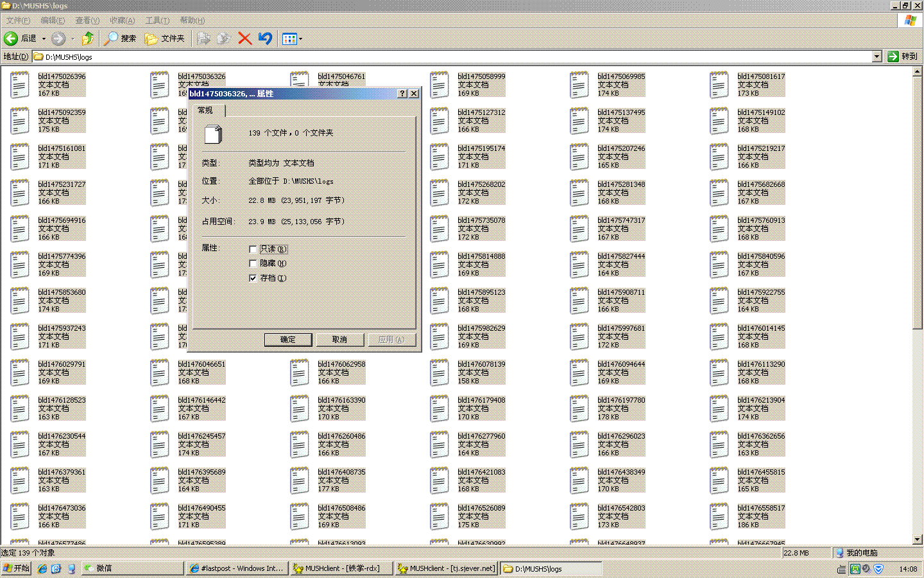Select file icon bld1475026396
This screenshot has width=924, height=578.
coord(20,85)
